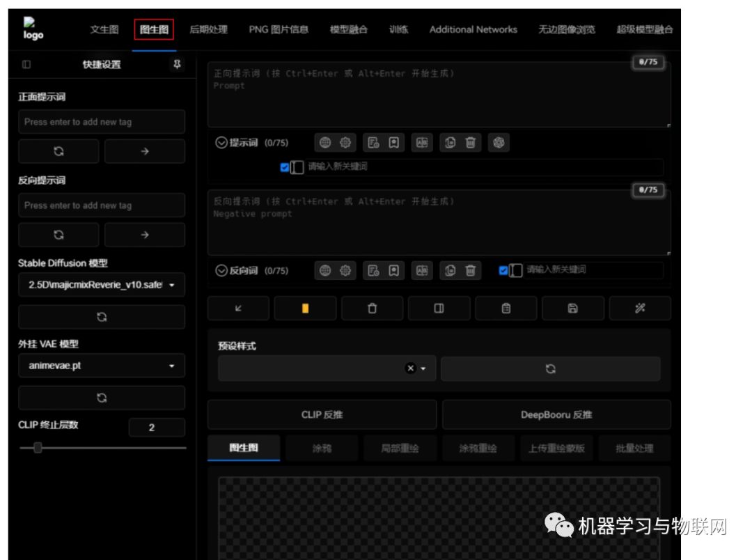Open the 超级模型融合 tab

point(645,30)
